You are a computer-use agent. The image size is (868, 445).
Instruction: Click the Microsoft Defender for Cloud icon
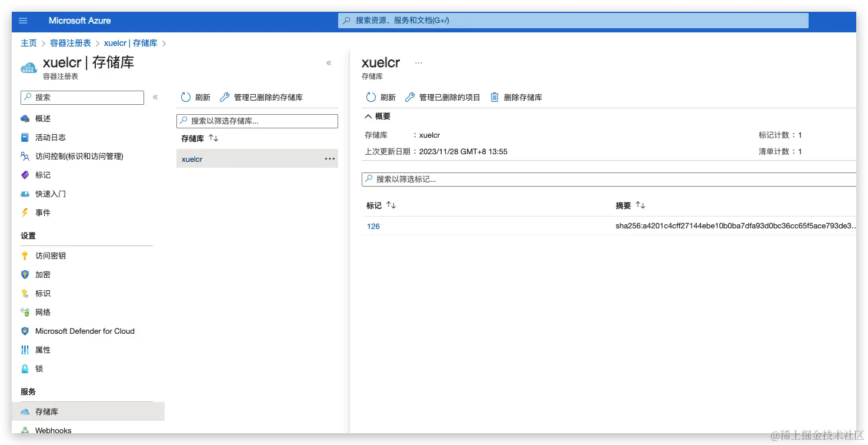(25, 331)
